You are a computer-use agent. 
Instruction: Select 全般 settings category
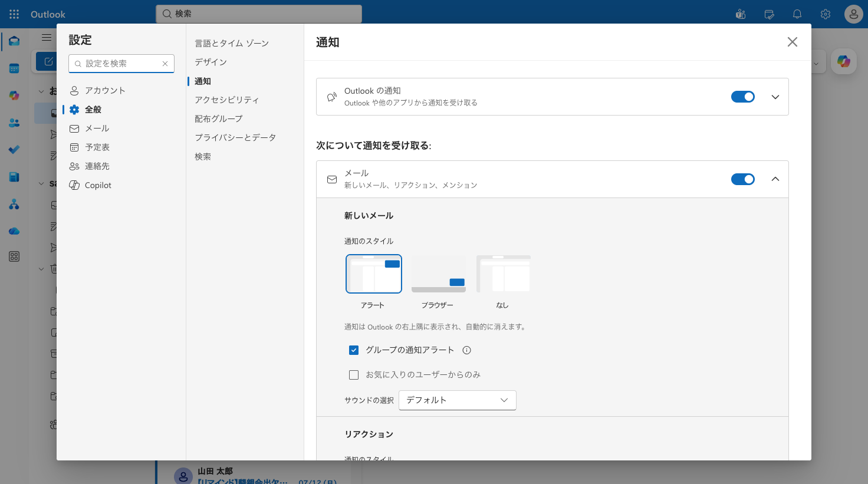tap(121, 110)
